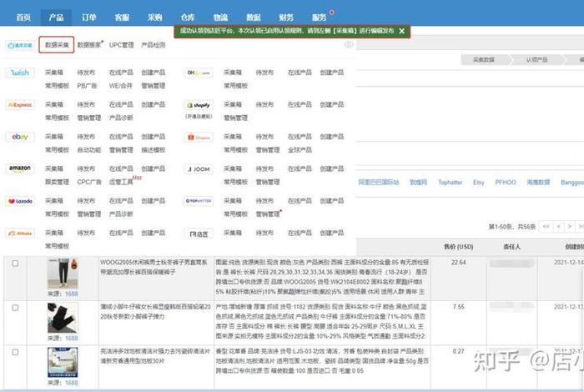
Task: Open the 仓库 top menu
Action: (188, 18)
